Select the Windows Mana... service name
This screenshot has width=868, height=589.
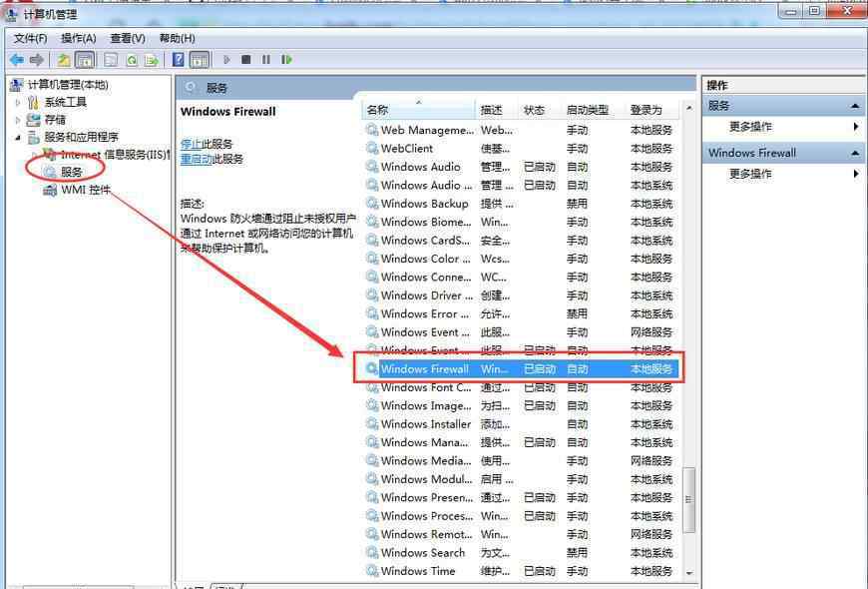pyautogui.click(x=425, y=442)
